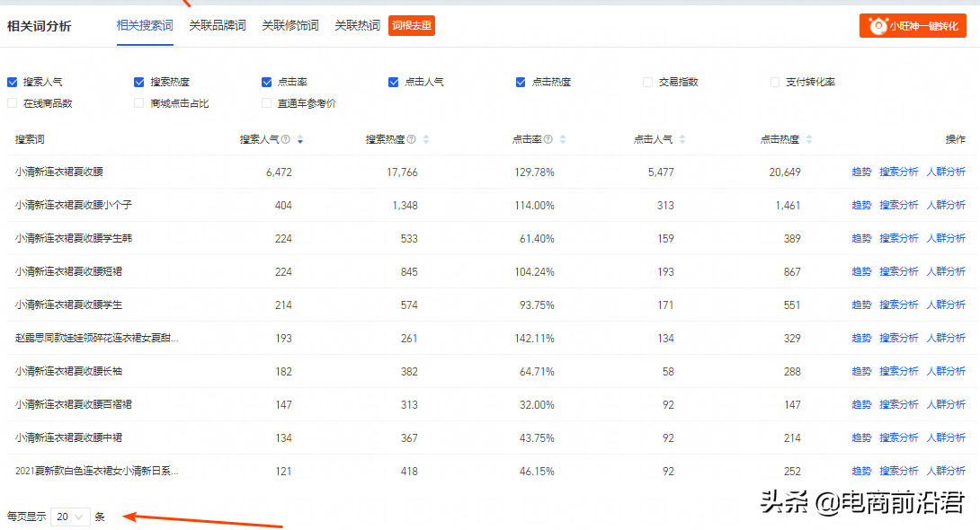Check the 支付转化率 metric option
Viewport: 980px width, 530px height.
[x=774, y=82]
